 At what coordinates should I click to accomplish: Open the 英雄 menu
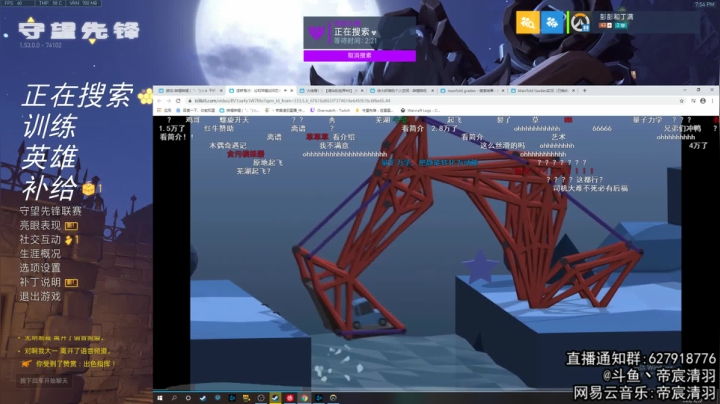click(x=50, y=157)
